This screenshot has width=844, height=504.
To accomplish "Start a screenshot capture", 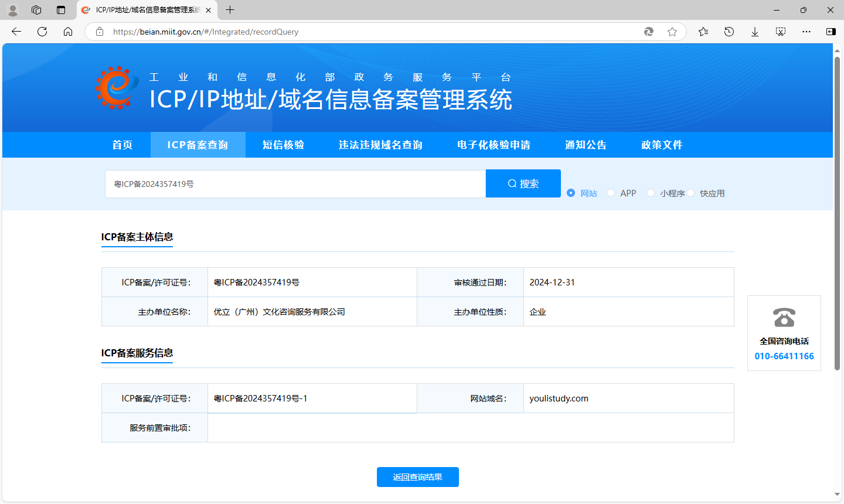I will 781,32.
